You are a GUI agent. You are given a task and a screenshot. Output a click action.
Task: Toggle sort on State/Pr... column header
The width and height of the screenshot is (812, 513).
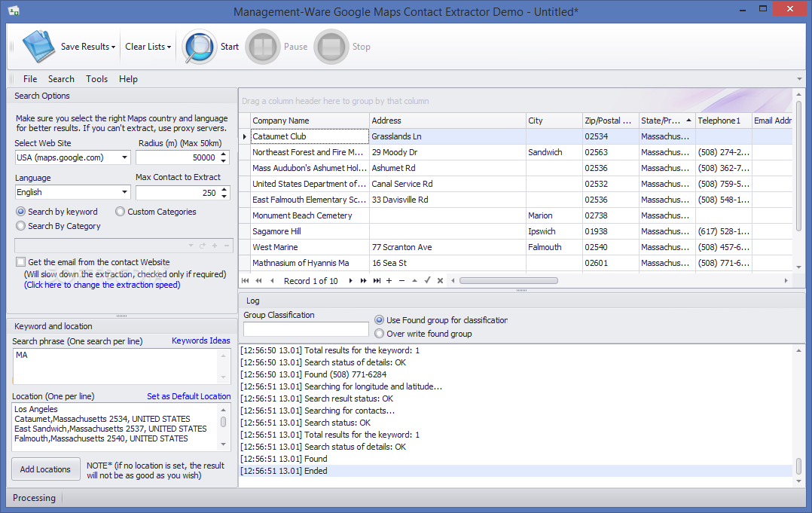pos(667,120)
